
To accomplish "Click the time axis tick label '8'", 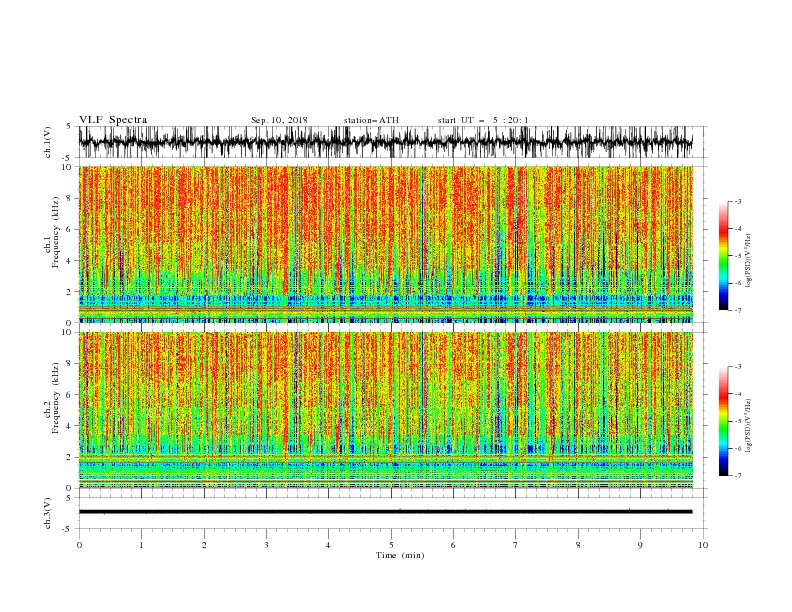I will (578, 545).
